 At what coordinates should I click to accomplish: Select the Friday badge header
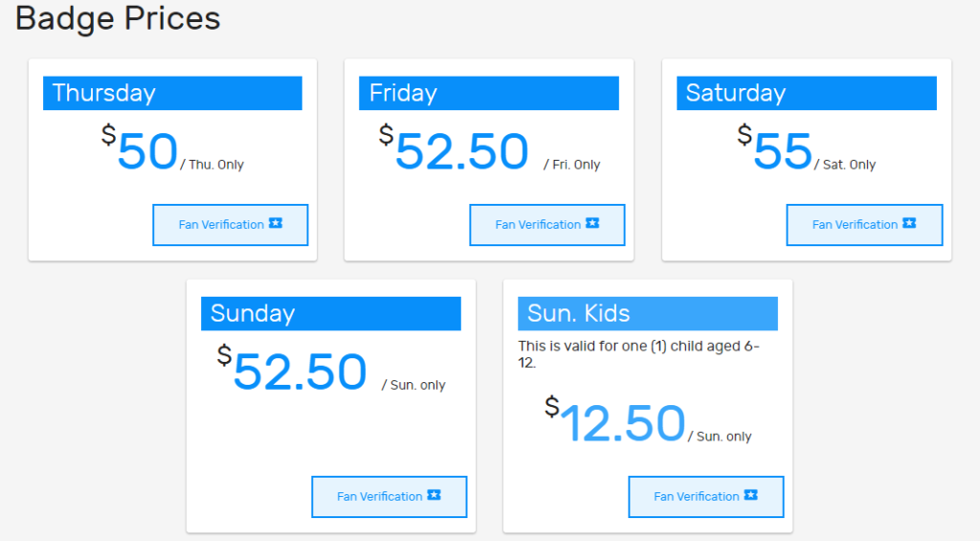pyautogui.click(x=489, y=93)
